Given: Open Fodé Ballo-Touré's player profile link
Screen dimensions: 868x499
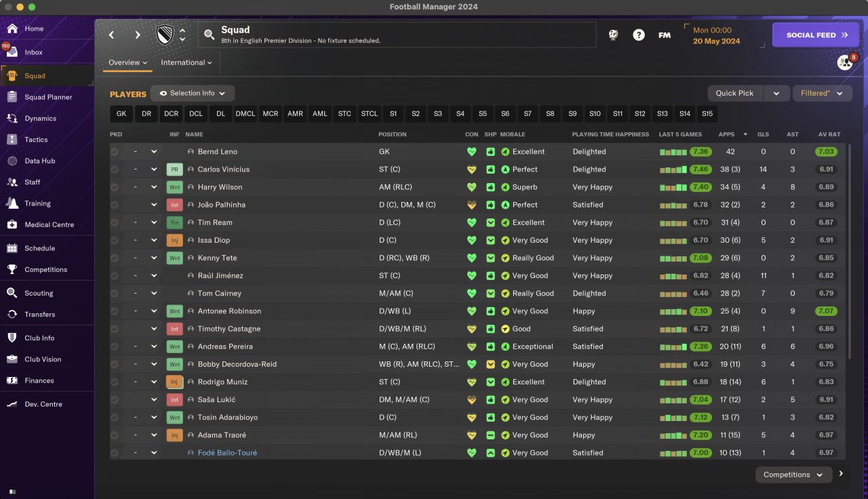Looking at the screenshot, I should [227, 453].
